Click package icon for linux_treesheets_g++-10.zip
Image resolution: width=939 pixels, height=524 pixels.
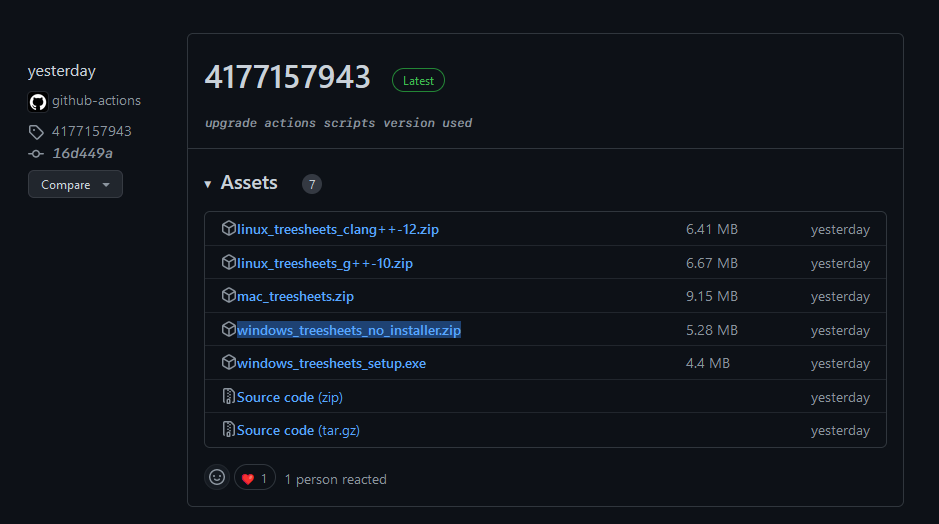[x=228, y=262]
